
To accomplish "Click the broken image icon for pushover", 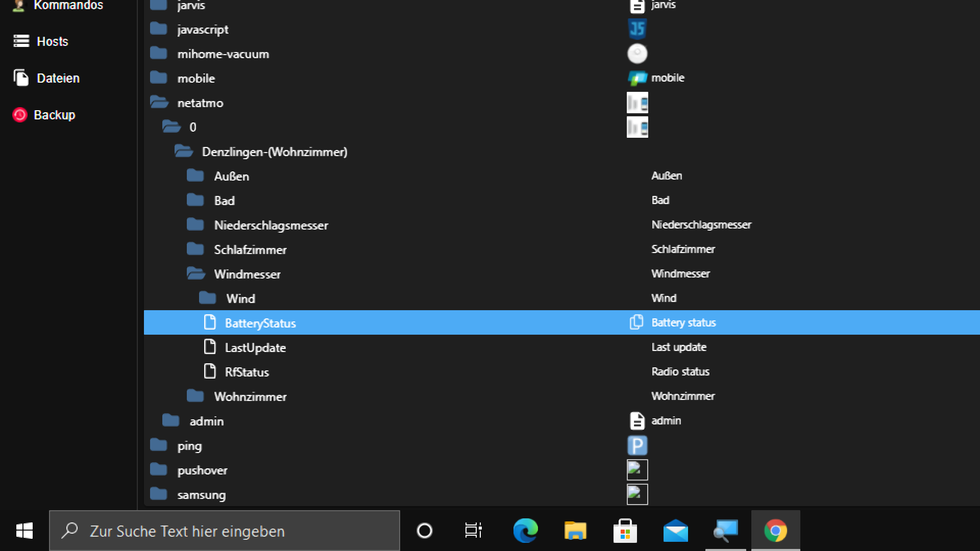I will (637, 470).
